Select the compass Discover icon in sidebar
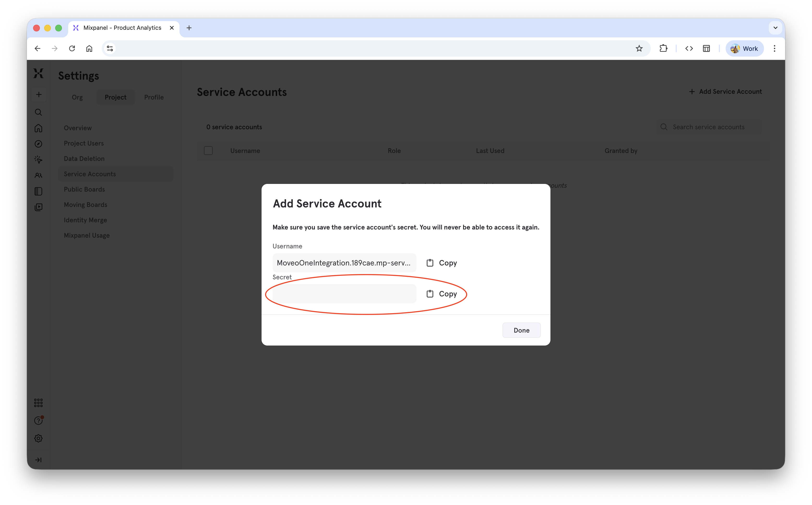The width and height of the screenshot is (812, 505). point(38,144)
